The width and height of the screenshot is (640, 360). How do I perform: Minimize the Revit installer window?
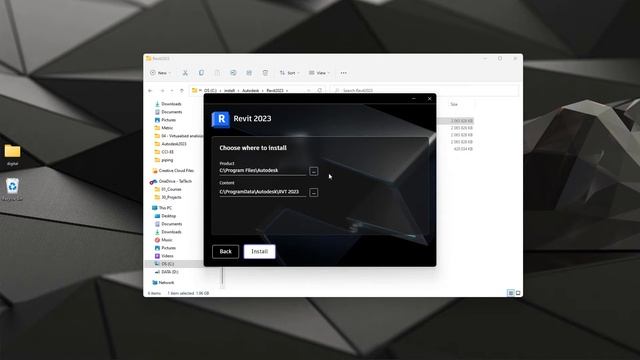(413, 99)
